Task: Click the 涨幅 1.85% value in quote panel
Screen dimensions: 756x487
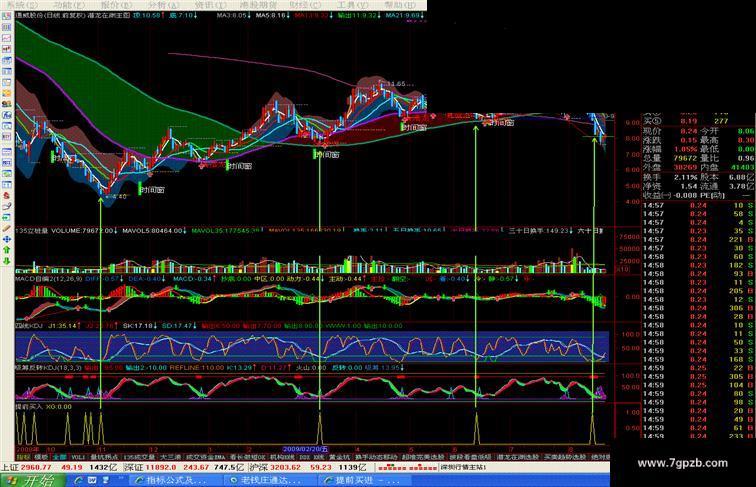Action: tap(687, 149)
